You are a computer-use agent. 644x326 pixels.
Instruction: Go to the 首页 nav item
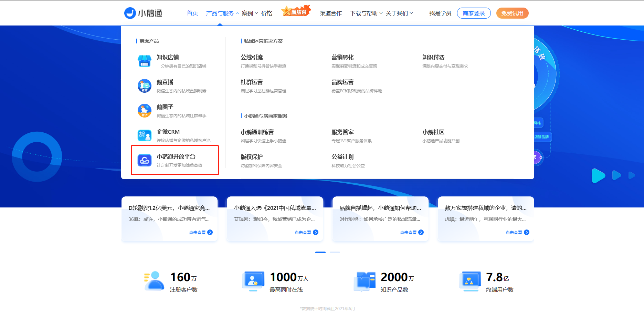192,13
